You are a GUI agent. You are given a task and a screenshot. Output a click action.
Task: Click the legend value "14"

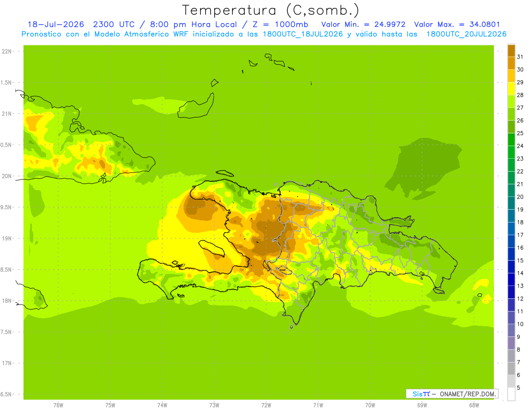pos(520,273)
